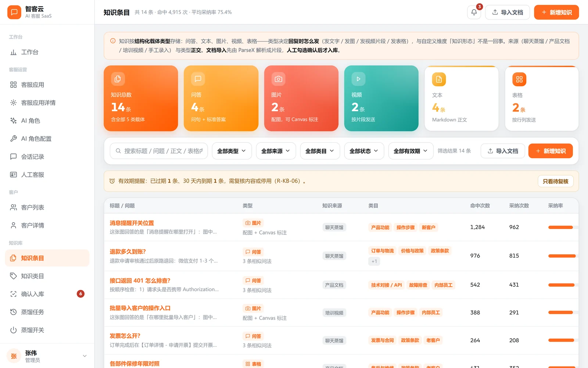Click the 确认入库 scan icon

pyautogui.click(x=14, y=294)
